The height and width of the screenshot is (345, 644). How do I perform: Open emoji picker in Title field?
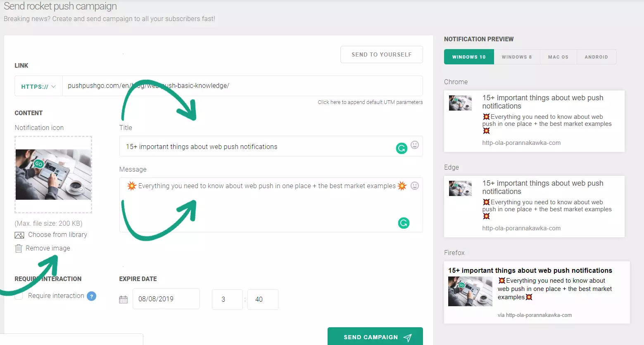coord(415,145)
